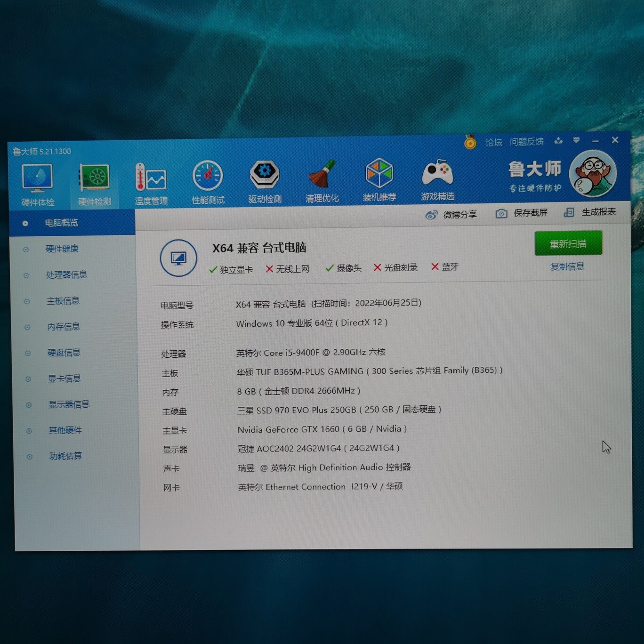Click 华硕 TUF B365M-PLUS GAMING motherboard value
The width and height of the screenshot is (644, 644).
point(370,371)
